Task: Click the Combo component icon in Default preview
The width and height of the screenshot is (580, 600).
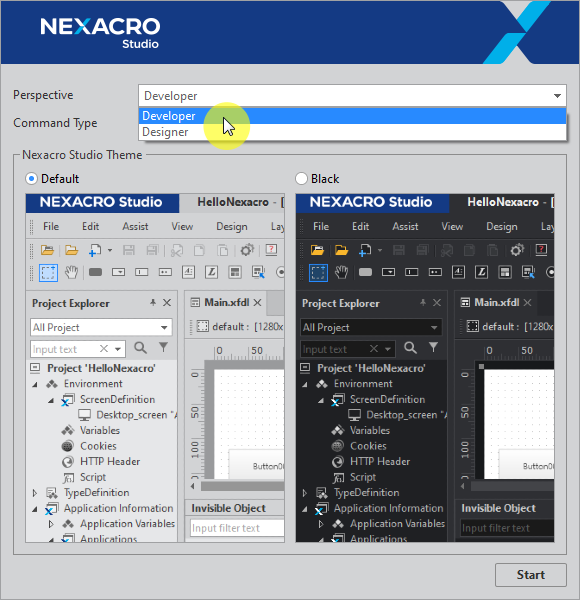Action: click(119, 272)
